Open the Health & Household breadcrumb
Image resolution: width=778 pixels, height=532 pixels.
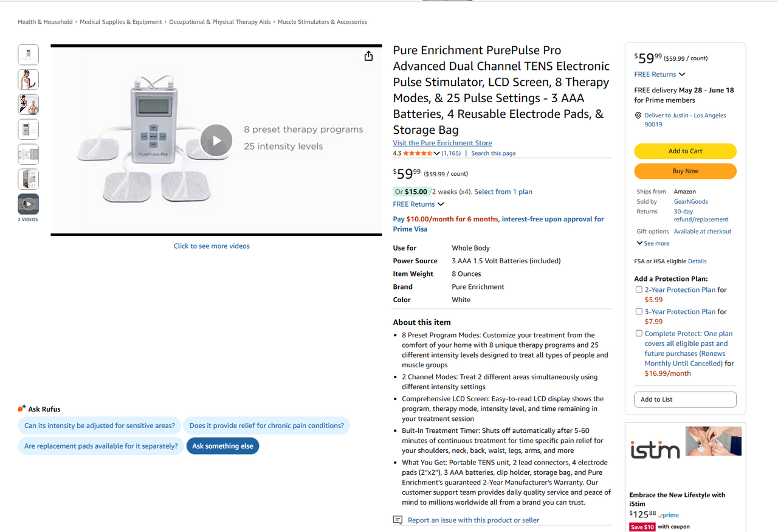(x=45, y=22)
